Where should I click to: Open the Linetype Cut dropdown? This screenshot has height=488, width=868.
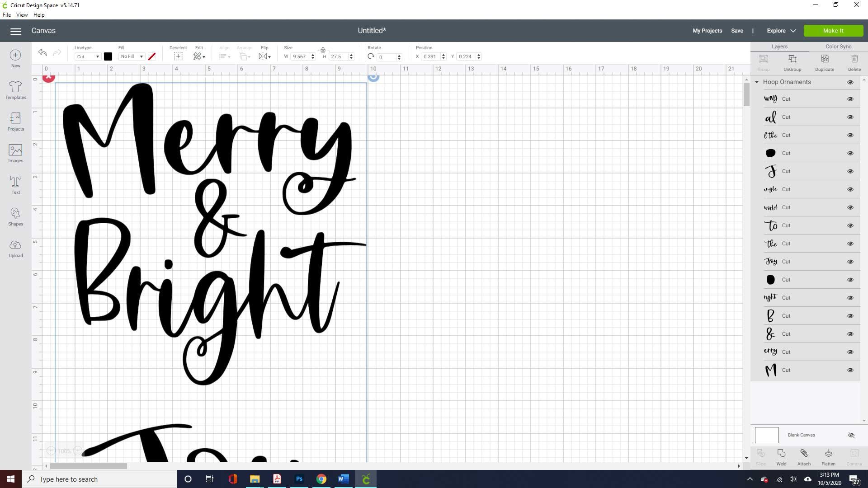87,56
